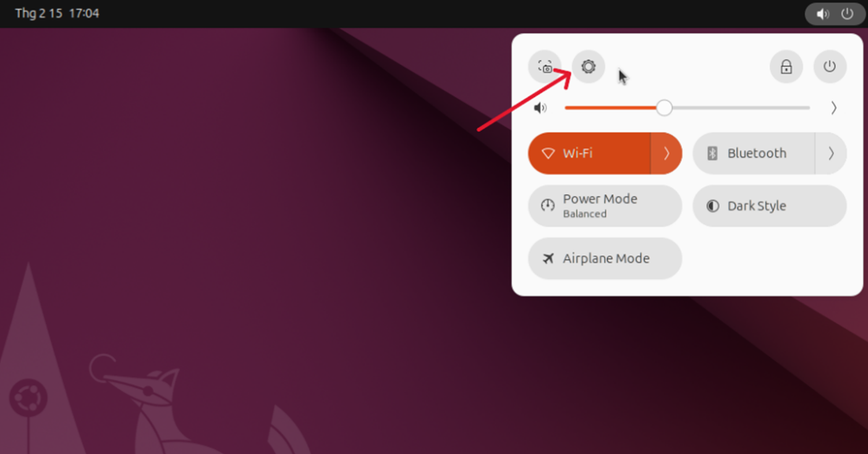Expand the Bluetooth devices chevron
The height and width of the screenshot is (454, 868).
[831, 154]
